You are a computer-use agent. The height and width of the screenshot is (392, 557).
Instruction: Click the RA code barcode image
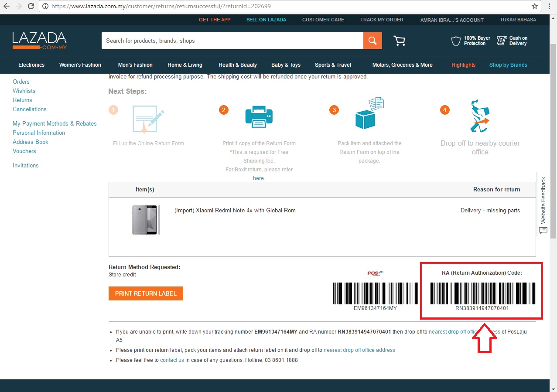tap(482, 293)
